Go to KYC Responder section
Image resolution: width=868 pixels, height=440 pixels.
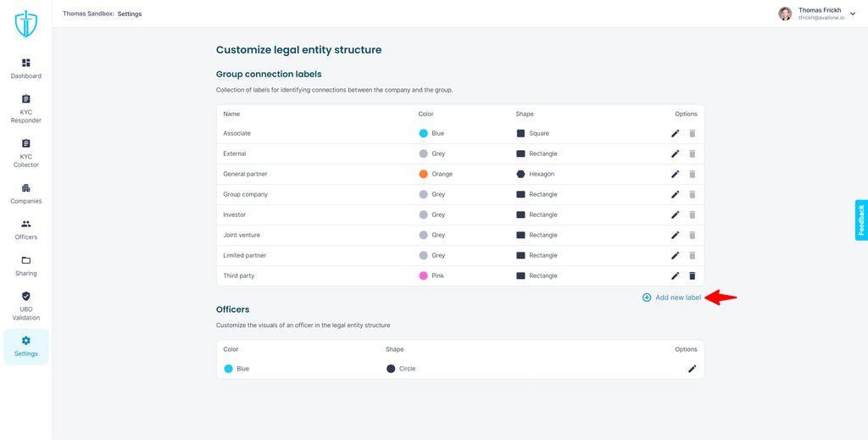26,109
